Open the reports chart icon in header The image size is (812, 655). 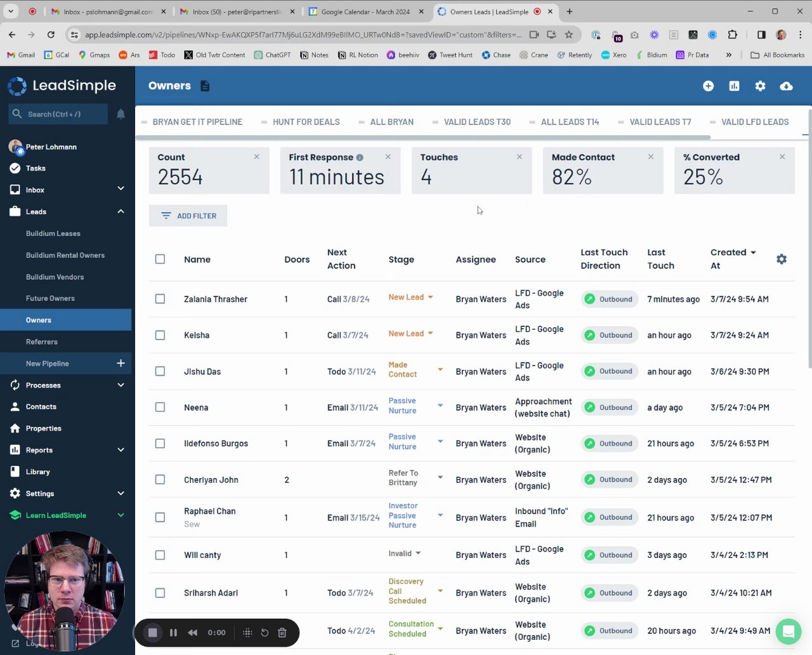735,86
